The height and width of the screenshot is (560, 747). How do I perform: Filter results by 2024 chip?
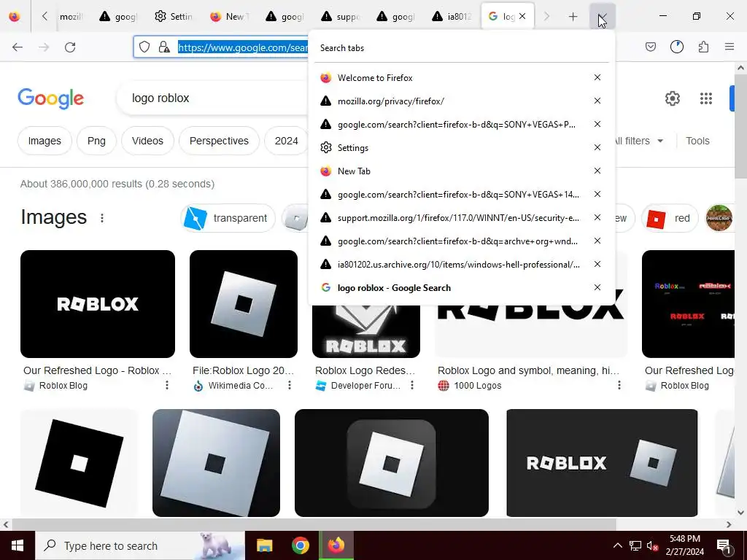pos(286,141)
